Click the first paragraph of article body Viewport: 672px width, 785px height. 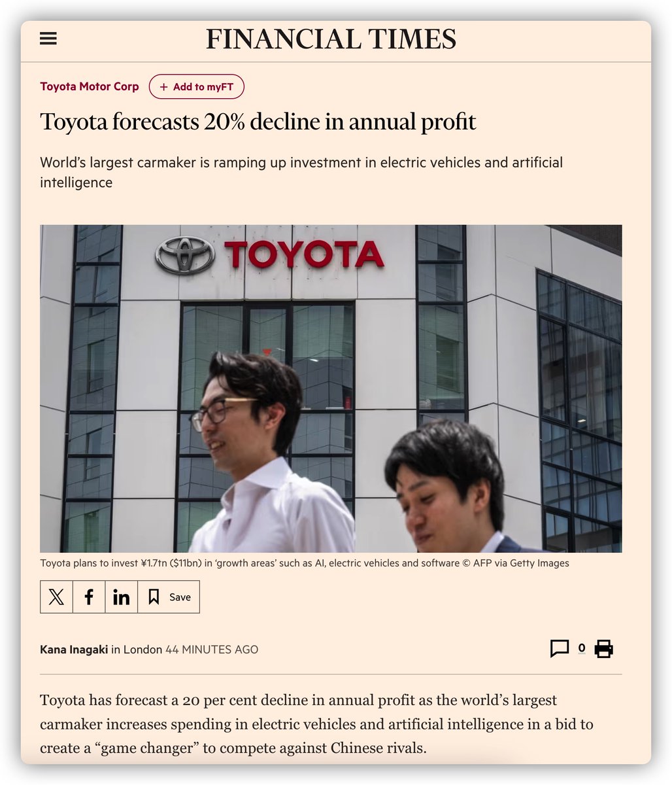(x=317, y=724)
